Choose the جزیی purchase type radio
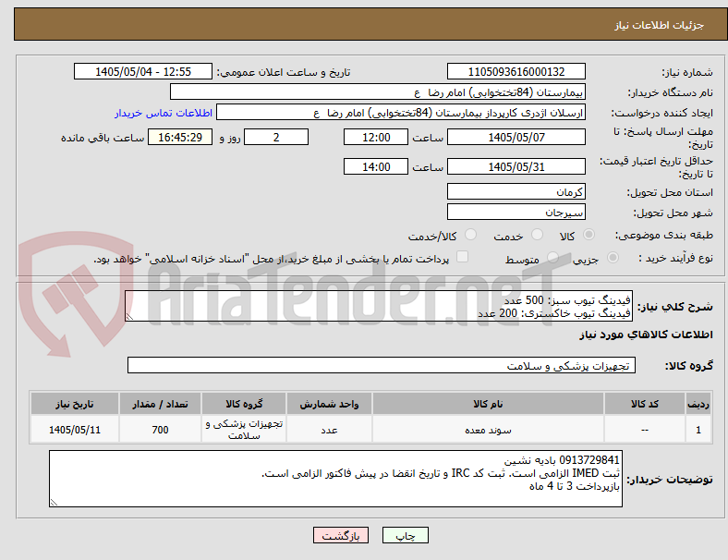The image size is (728, 560). coord(613,257)
